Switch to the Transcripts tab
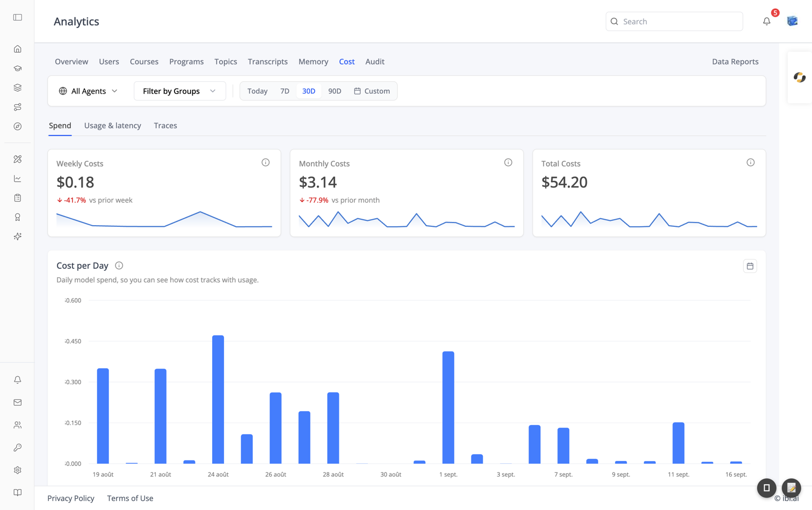The image size is (812, 510). 267,62
